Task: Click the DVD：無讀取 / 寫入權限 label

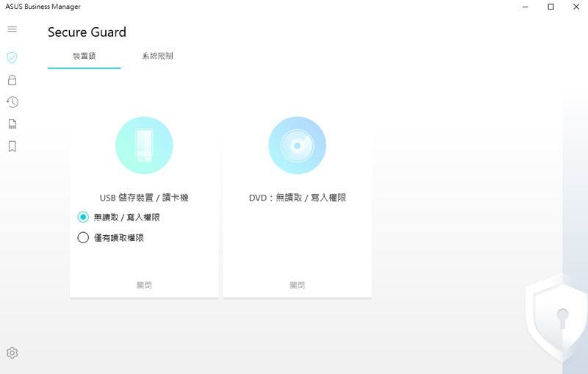Action: [x=298, y=198]
